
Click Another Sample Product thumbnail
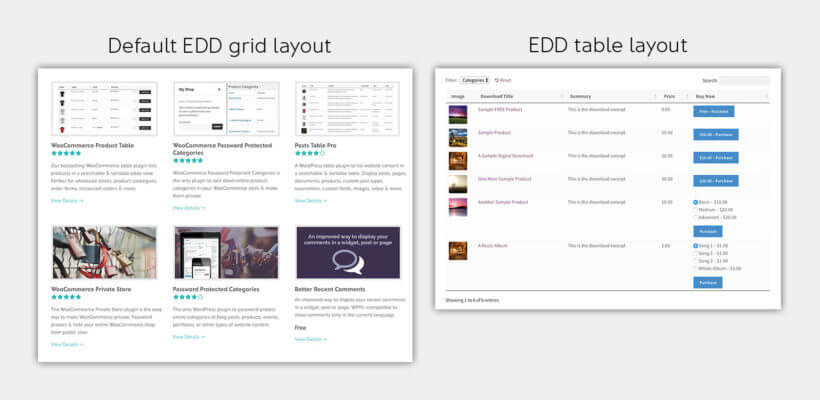[x=458, y=207]
